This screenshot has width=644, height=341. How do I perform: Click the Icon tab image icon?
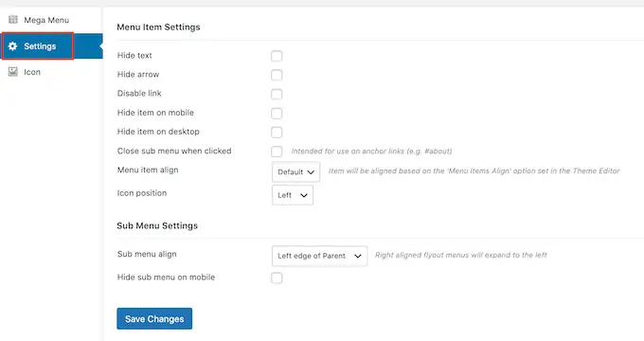[x=13, y=71]
